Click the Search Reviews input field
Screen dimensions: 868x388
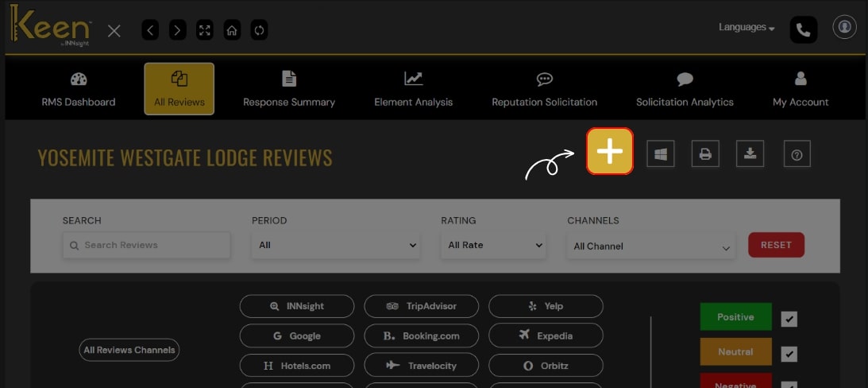pos(146,245)
